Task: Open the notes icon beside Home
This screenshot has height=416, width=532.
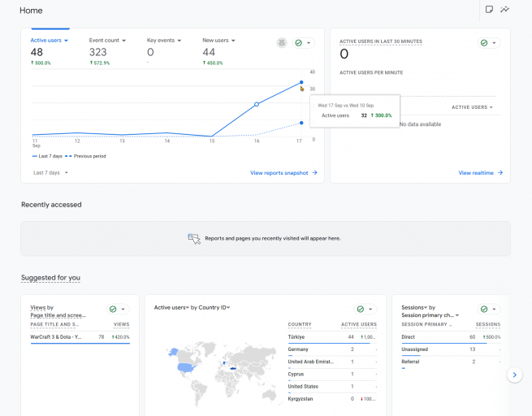Action: point(489,9)
